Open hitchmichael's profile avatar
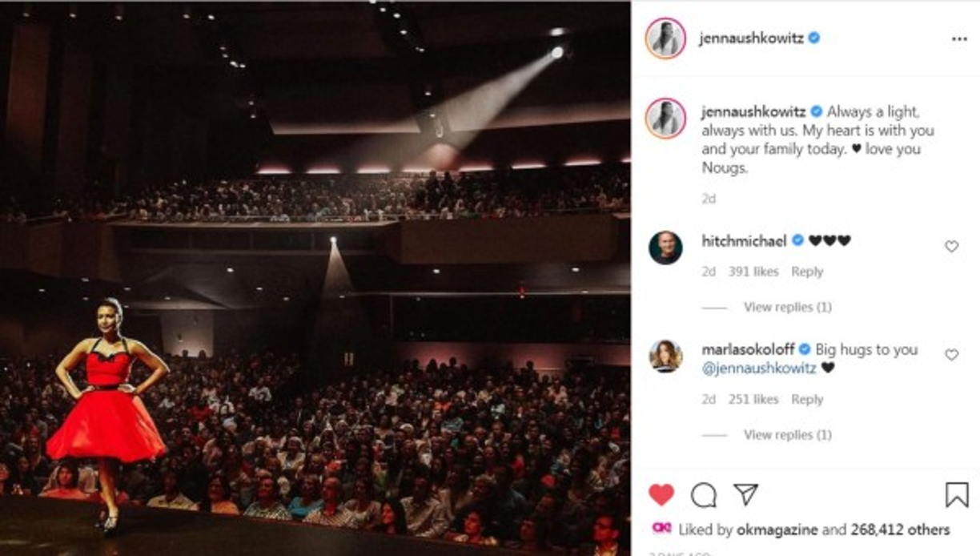The image size is (980, 556). (665, 248)
